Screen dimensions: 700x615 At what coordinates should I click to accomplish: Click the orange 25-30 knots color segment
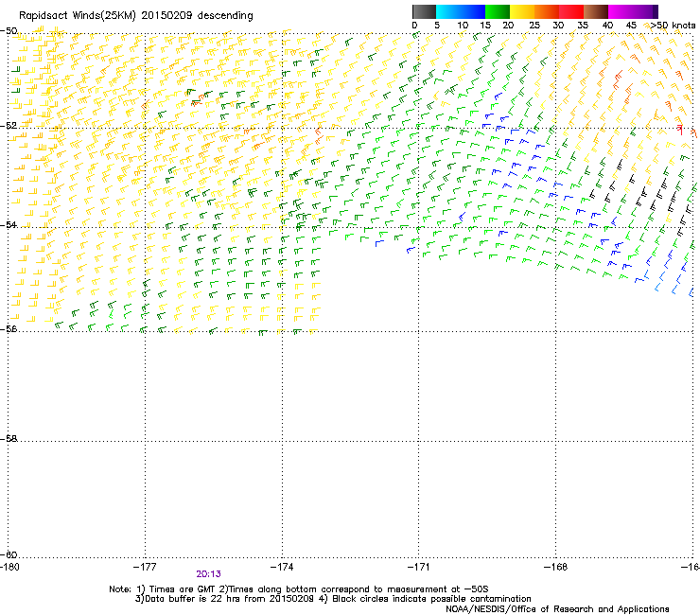(x=547, y=11)
